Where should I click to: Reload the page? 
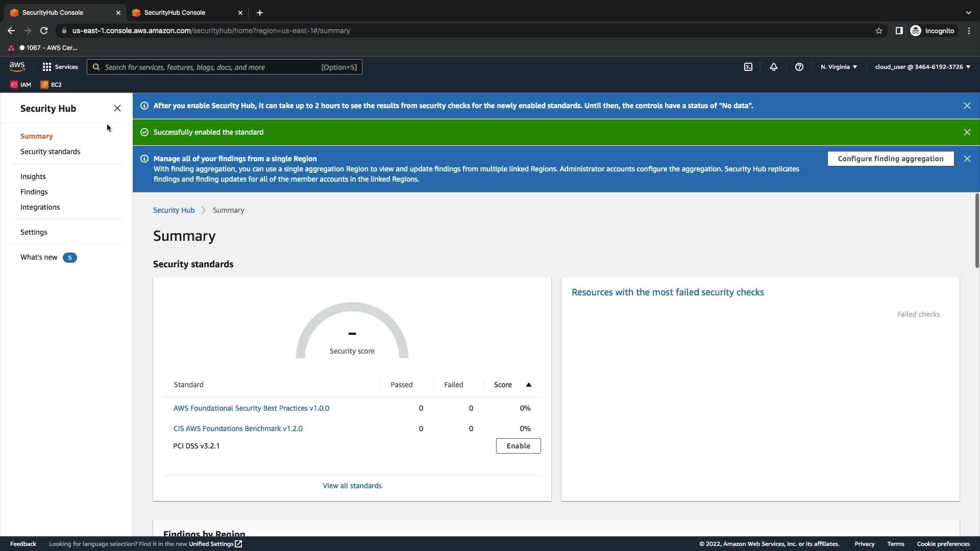[44, 31]
